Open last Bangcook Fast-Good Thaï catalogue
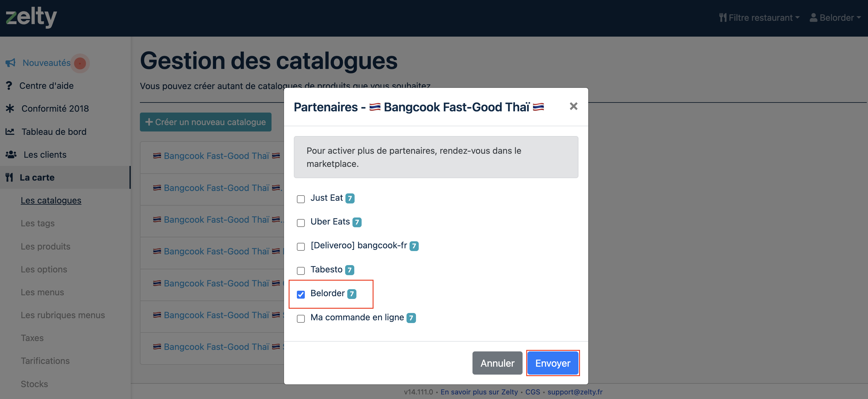The height and width of the screenshot is (399, 868). click(x=217, y=347)
